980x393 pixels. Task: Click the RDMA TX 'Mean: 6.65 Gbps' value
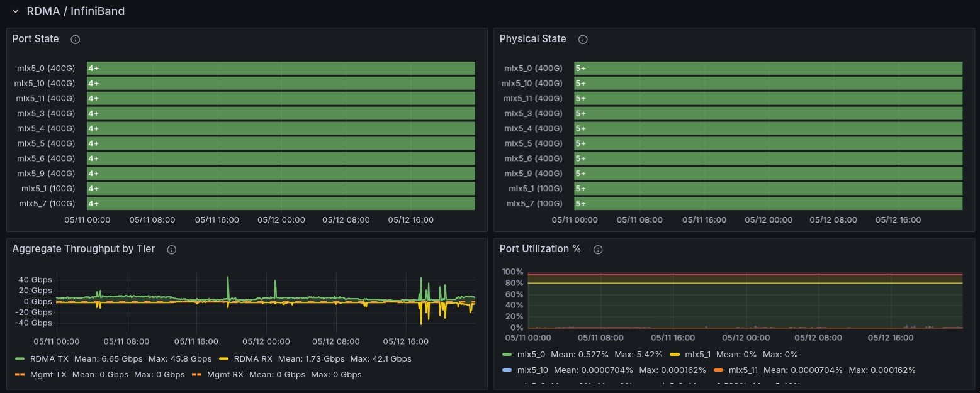108,359
